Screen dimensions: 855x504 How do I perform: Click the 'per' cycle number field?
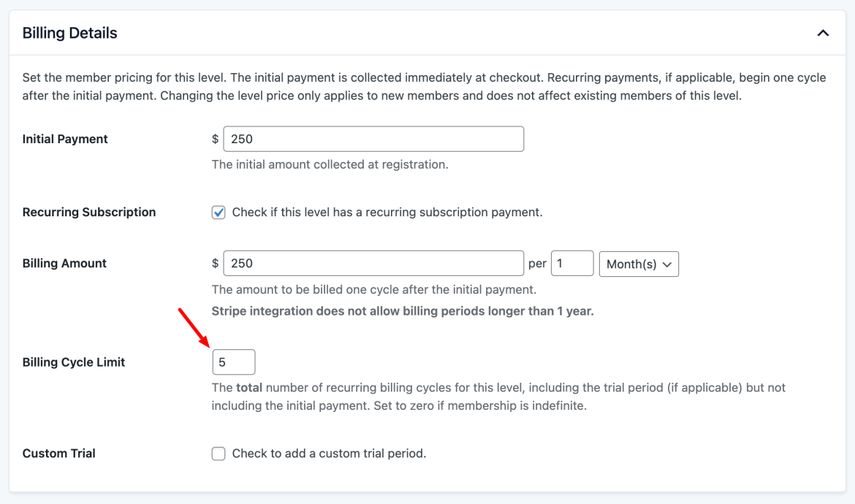click(x=572, y=263)
